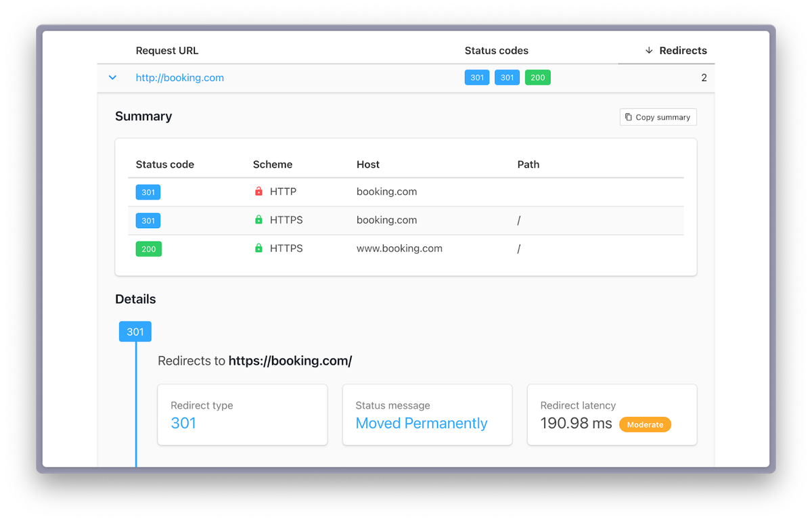Click the 301 badge in HTTPS booking.com row

tap(148, 221)
